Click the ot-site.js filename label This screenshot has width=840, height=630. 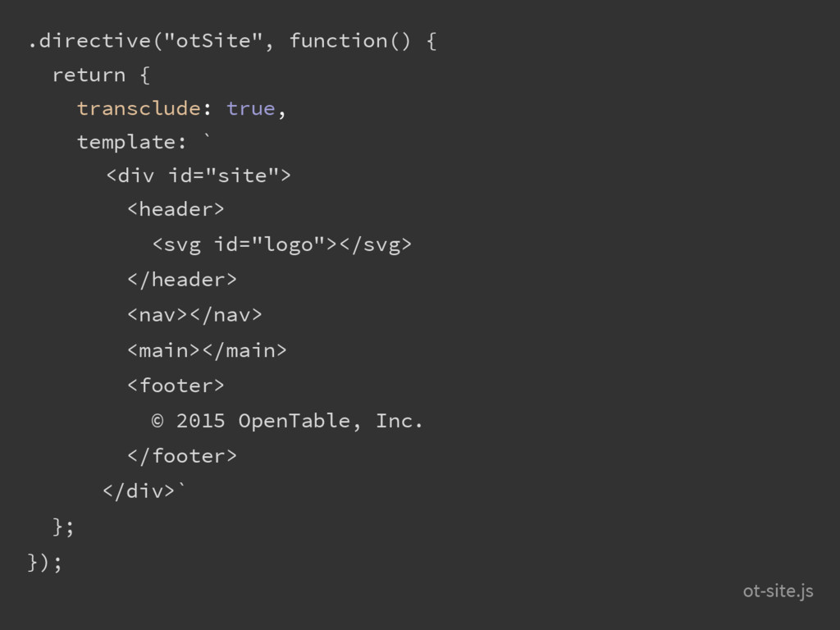(x=778, y=591)
